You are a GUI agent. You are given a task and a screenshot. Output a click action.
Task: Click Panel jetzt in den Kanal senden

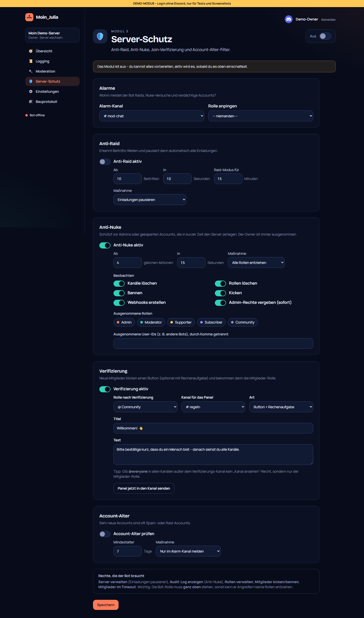point(144,488)
